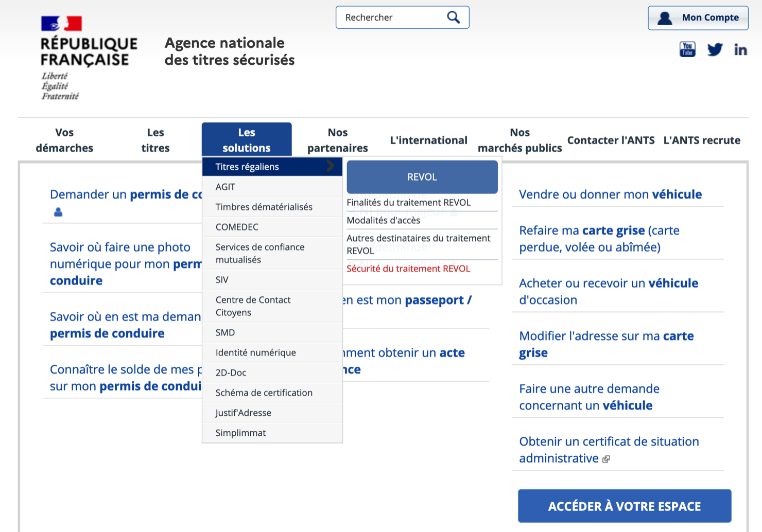Open the Nos marchés publics menu

pos(519,140)
